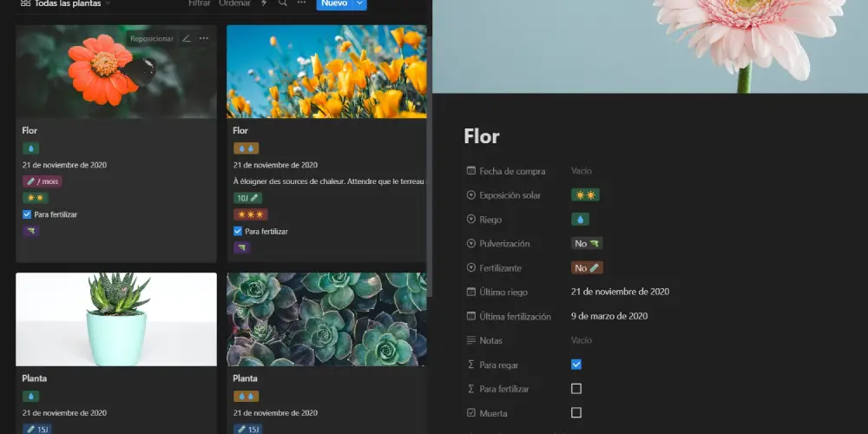Screen dimensions: 868x434
Task: Select the brown No tag for Fertilizante
Action: click(x=587, y=268)
